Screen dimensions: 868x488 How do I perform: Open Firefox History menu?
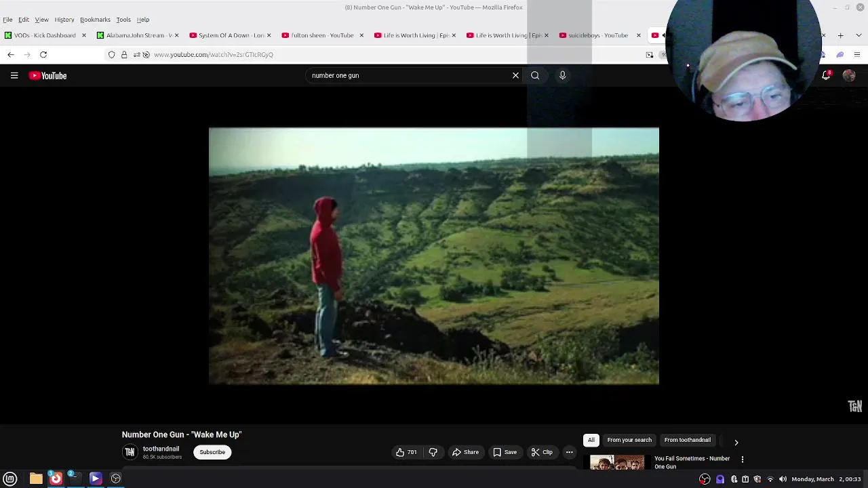(64, 20)
